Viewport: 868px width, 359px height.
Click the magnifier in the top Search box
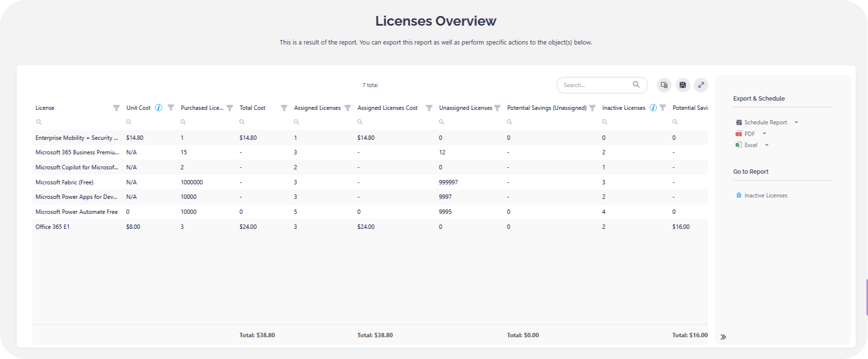[x=636, y=85]
